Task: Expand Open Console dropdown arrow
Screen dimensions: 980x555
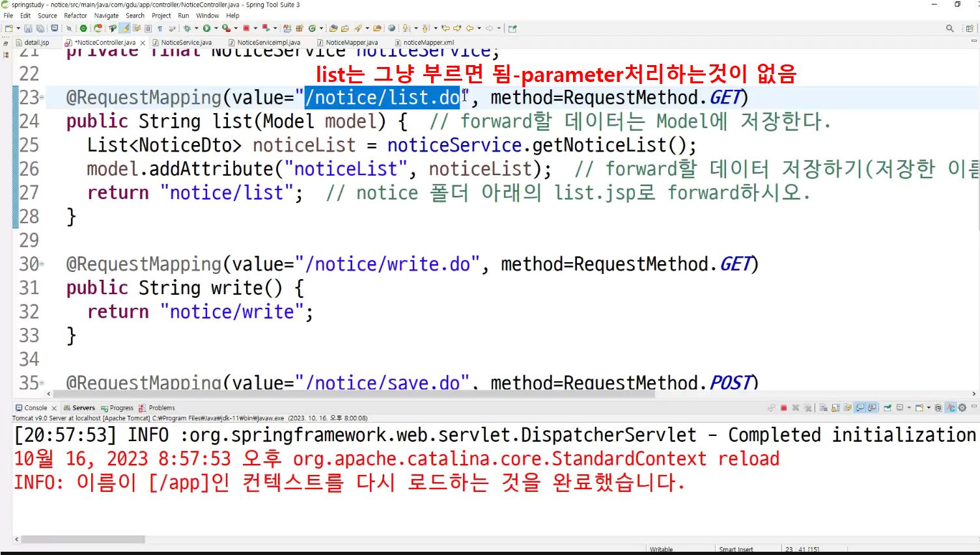Action: [x=929, y=408]
